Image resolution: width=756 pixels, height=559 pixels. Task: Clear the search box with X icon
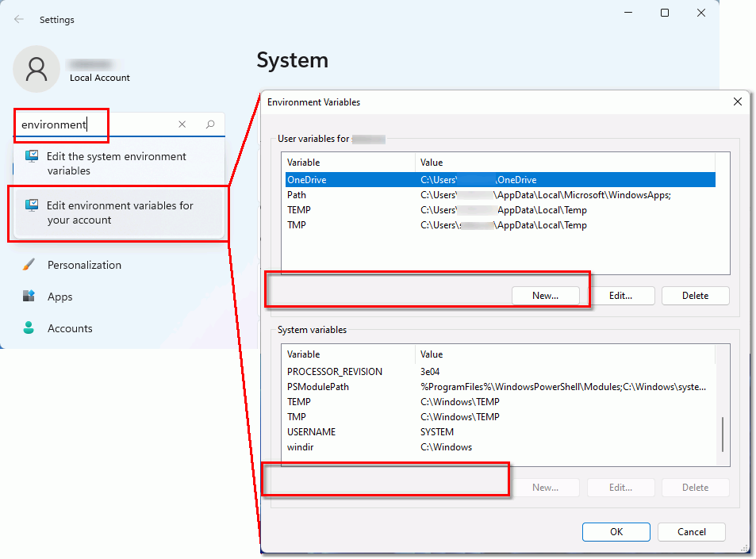(x=182, y=124)
